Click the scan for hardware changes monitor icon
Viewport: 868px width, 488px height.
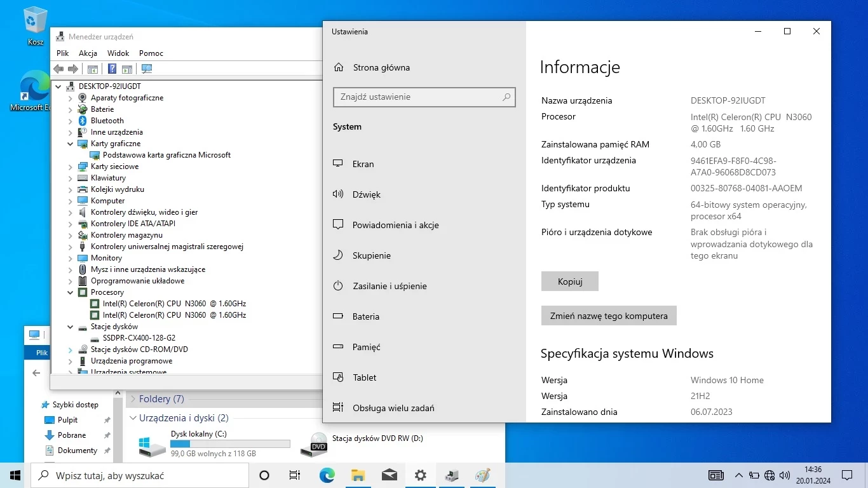pyautogui.click(x=147, y=69)
